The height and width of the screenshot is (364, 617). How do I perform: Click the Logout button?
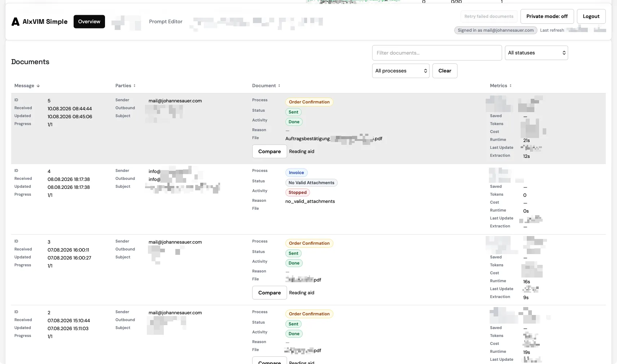591,16
